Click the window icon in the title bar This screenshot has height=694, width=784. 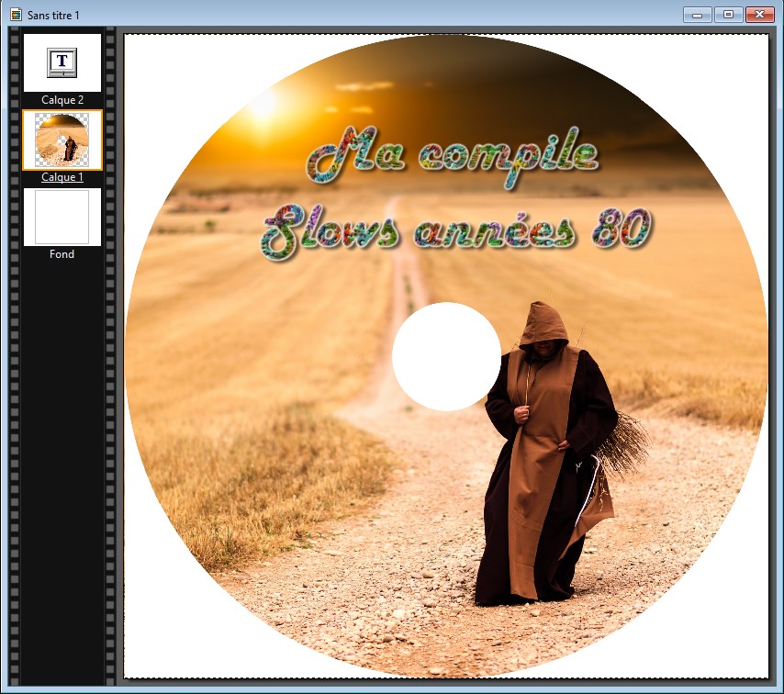pyautogui.click(x=16, y=15)
